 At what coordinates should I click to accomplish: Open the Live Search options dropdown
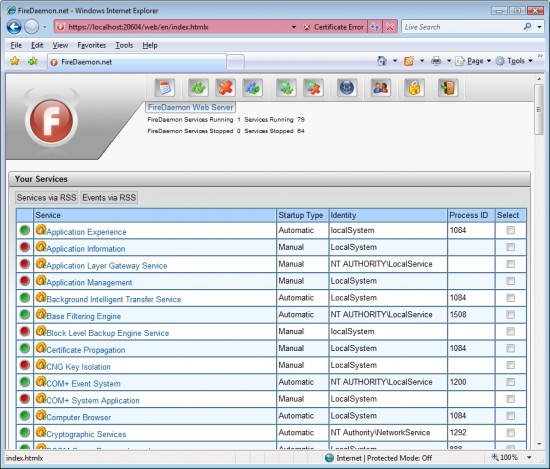[539, 27]
